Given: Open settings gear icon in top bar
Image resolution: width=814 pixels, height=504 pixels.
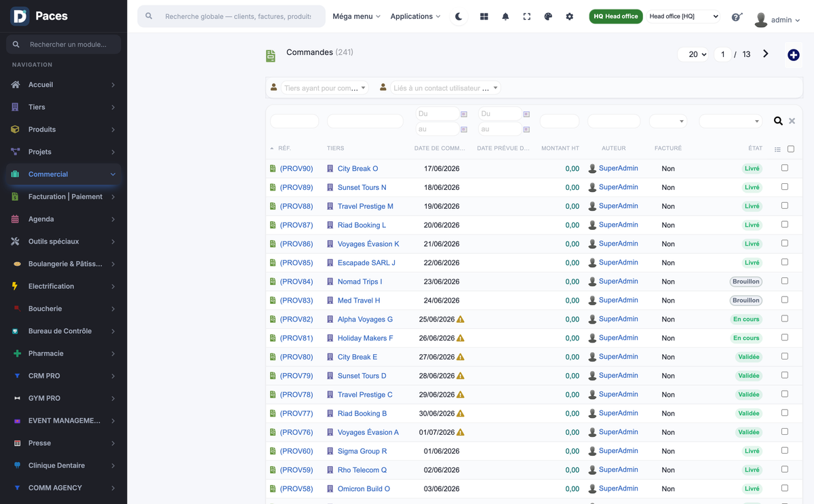Looking at the screenshot, I should pyautogui.click(x=570, y=16).
